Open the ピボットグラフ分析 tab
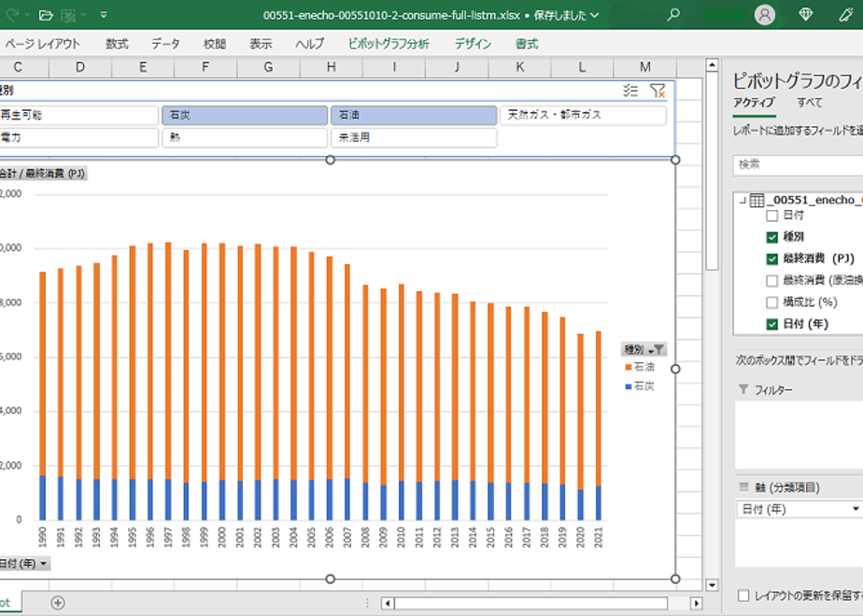Screen dimensions: 863x616 [389, 44]
